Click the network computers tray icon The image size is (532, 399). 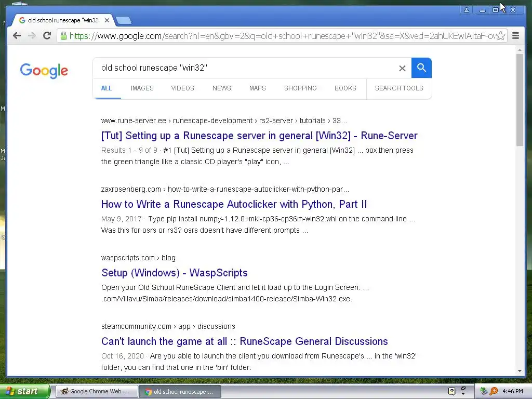[x=484, y=392]
